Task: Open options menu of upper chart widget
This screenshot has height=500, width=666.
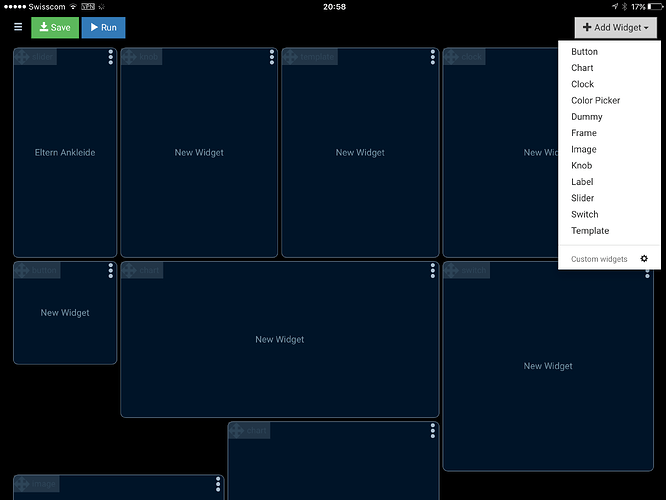Action: [433, 271]
